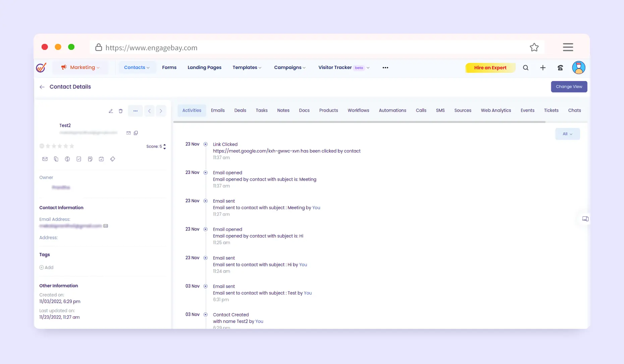
Task: Adjust the Score 5 stepper arrows
Action: [165, 147]
